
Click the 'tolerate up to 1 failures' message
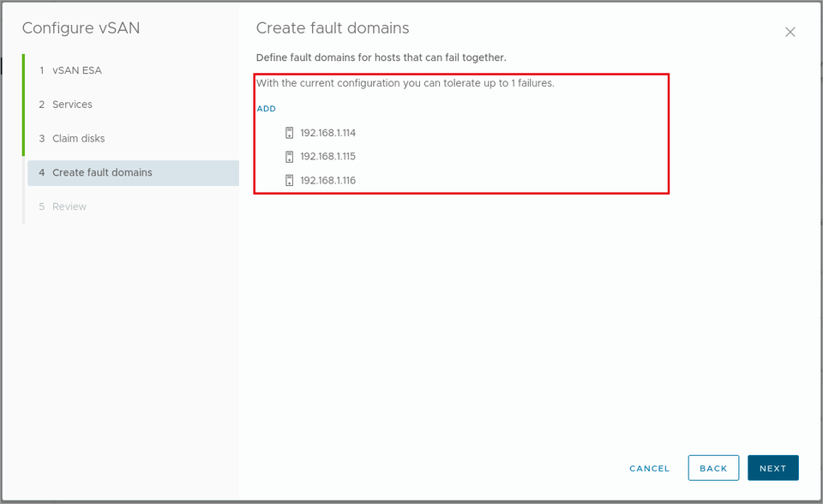405,83
